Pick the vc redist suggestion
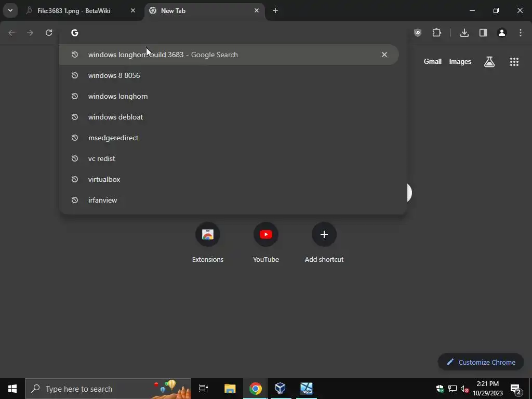 tap(233, 158)
